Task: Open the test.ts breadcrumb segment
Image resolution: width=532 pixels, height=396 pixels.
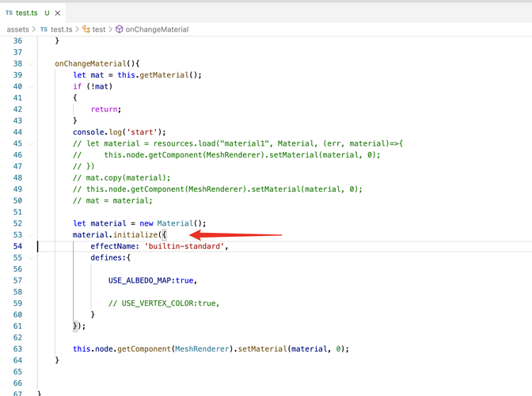Action: (x=62, y=29)
